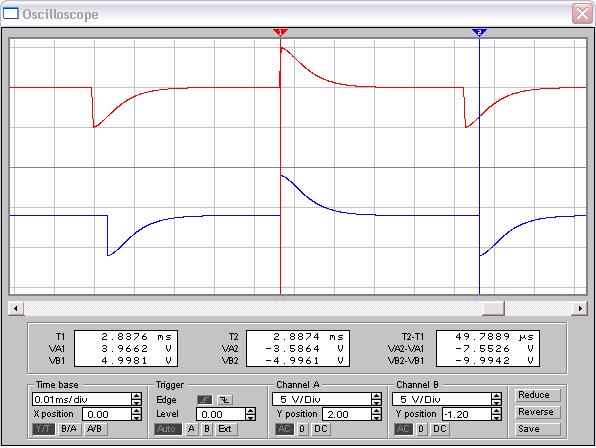Viewport: 596px width, 448px height.
Task: Set trigger source to channel A
Action: (x=191, y=429)
